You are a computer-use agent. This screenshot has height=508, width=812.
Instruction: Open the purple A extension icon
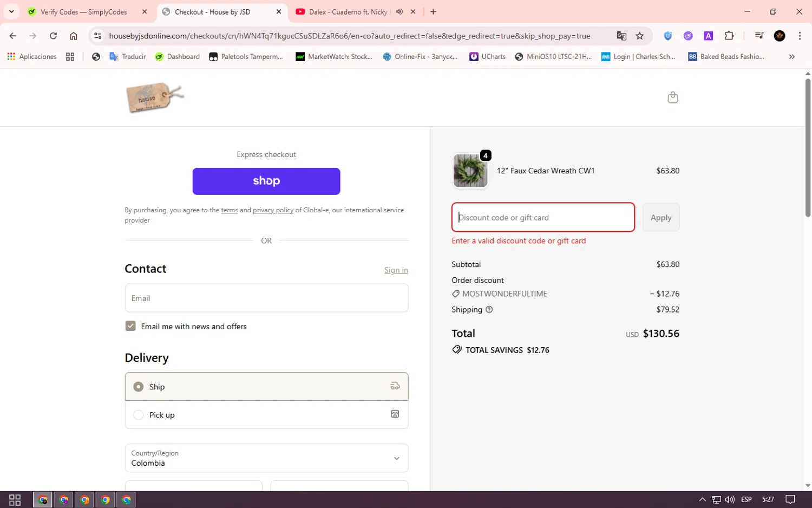[708, 36]
